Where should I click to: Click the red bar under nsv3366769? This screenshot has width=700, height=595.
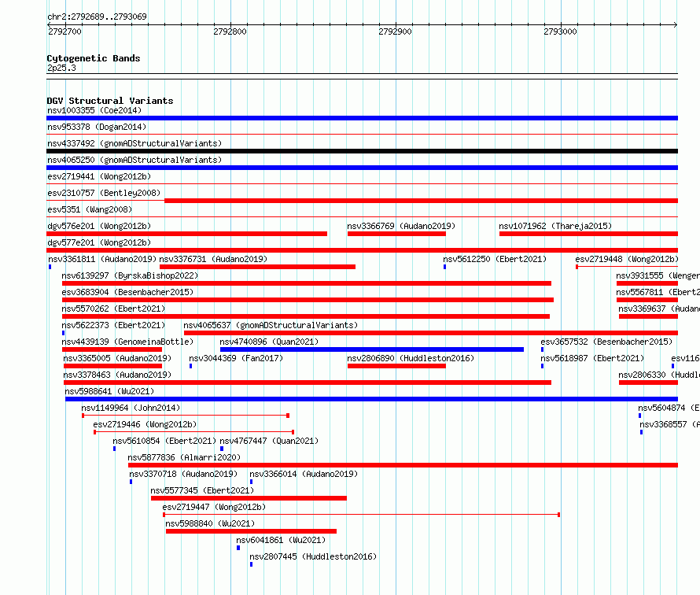point(396,234)
